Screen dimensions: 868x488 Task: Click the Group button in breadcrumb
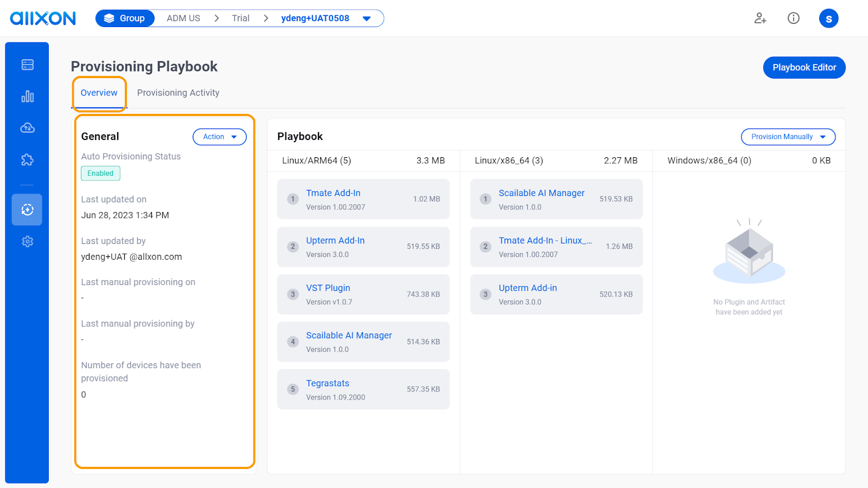(x=125, y=18)
